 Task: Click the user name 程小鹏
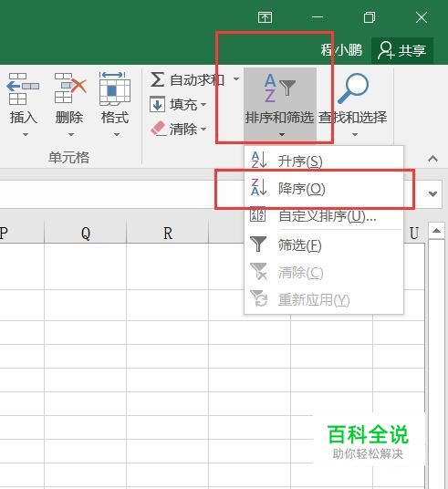pos(341,50)
